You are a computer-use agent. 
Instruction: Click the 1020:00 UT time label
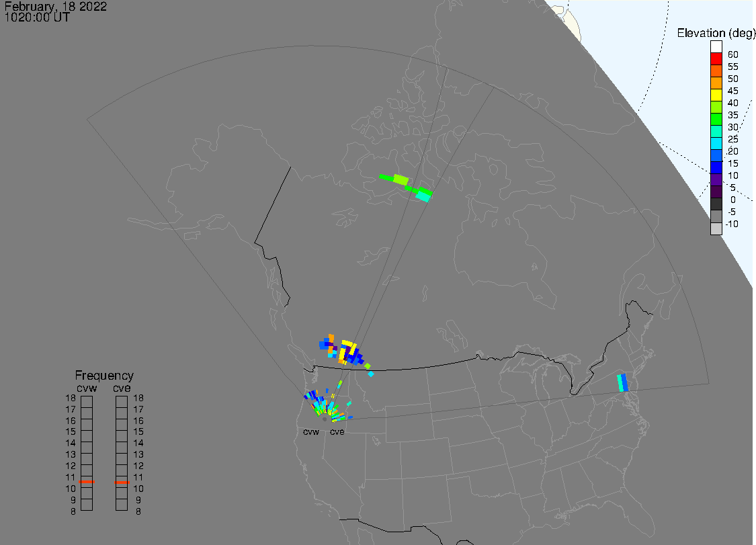37,17
